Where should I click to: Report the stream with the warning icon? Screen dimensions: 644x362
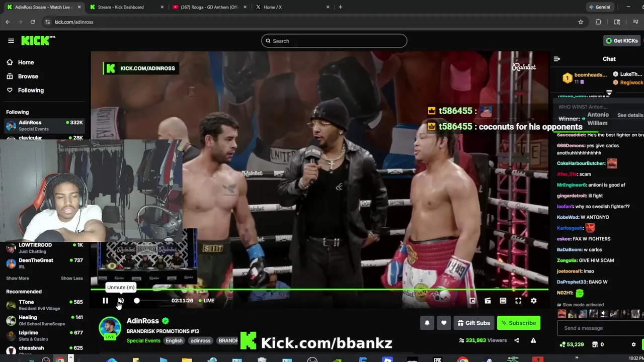point(533,340)
